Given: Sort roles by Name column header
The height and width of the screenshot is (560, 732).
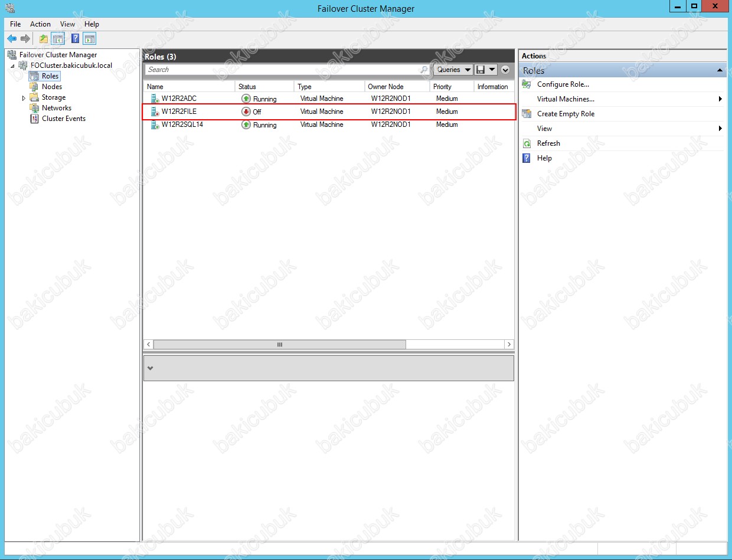Looking at the screenshot, I should (189, 87).
